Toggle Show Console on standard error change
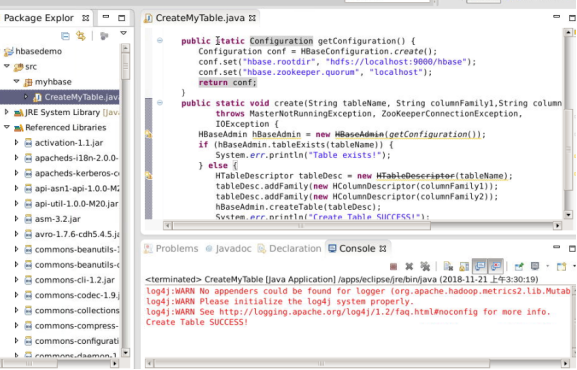Viewport: 577px width, 370px height. (x=496, y=266)
